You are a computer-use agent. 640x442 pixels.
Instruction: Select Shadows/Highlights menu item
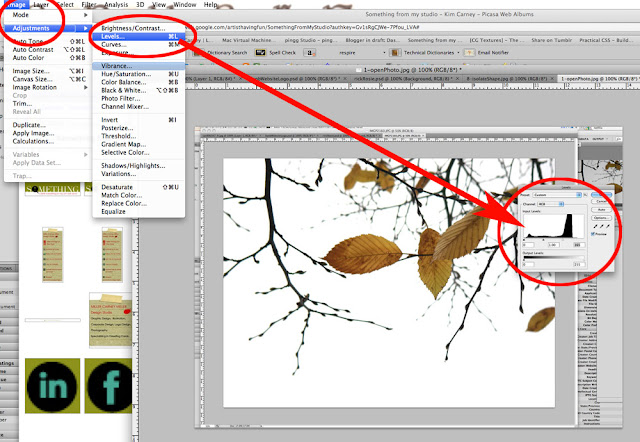[x=139, y=165]
